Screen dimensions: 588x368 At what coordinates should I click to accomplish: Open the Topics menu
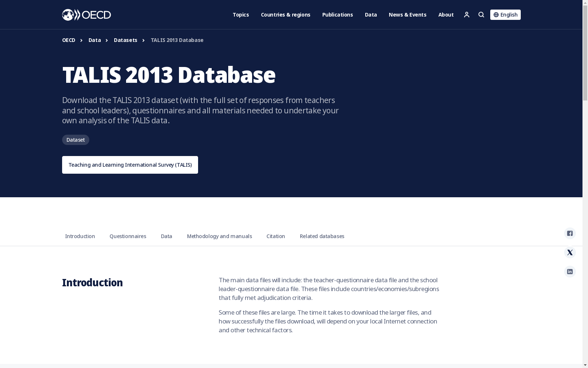pyautogui.click(x=241, y=15)
